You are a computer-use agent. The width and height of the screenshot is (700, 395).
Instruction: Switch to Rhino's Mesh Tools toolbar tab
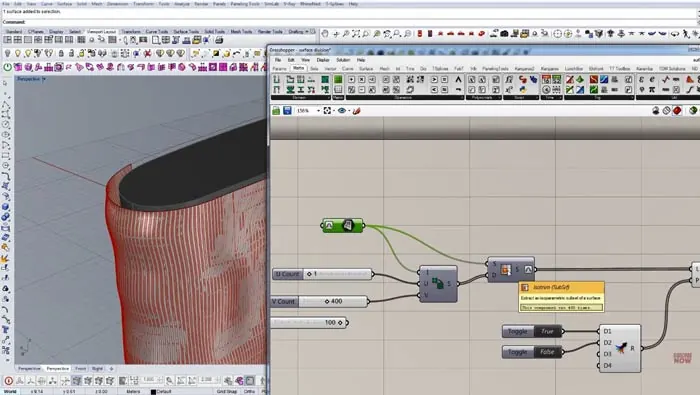coord(241,32)
